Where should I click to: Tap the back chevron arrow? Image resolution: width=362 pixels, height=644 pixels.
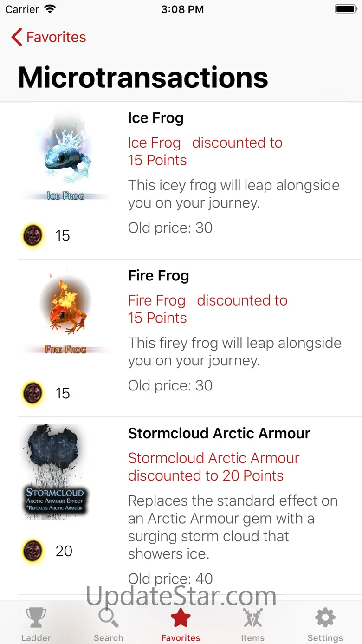tap(17, 37)
